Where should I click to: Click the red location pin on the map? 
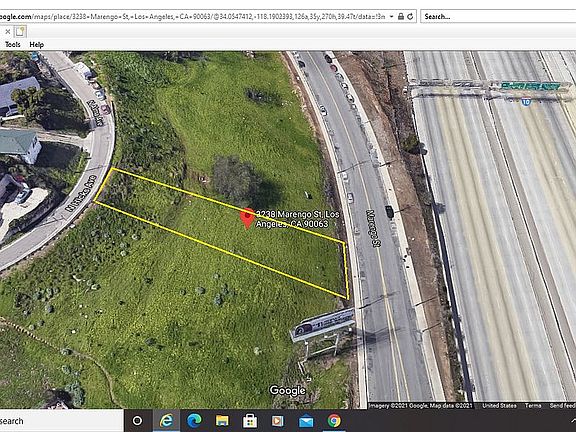(x=247, y=218)
